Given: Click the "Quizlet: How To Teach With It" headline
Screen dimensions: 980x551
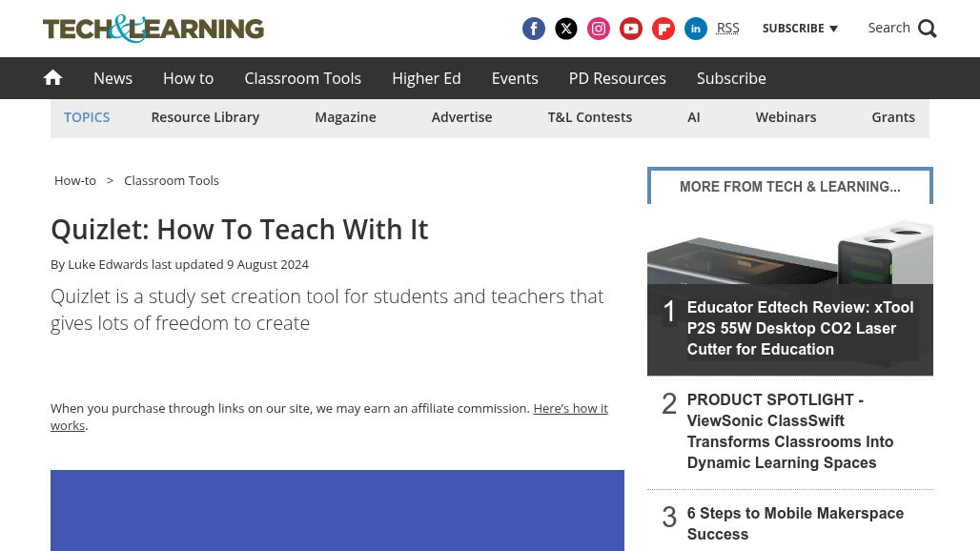Looking at the screenshot, I should pos(239,230).
